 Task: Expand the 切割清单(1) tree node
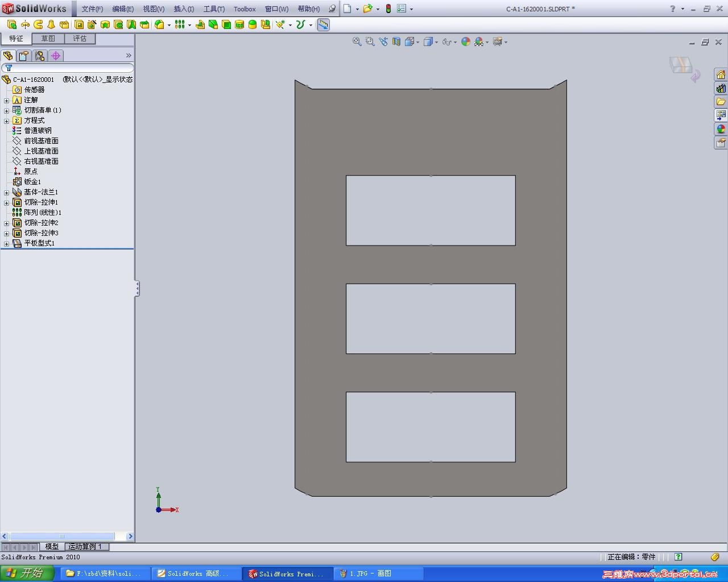pos(6,110)
